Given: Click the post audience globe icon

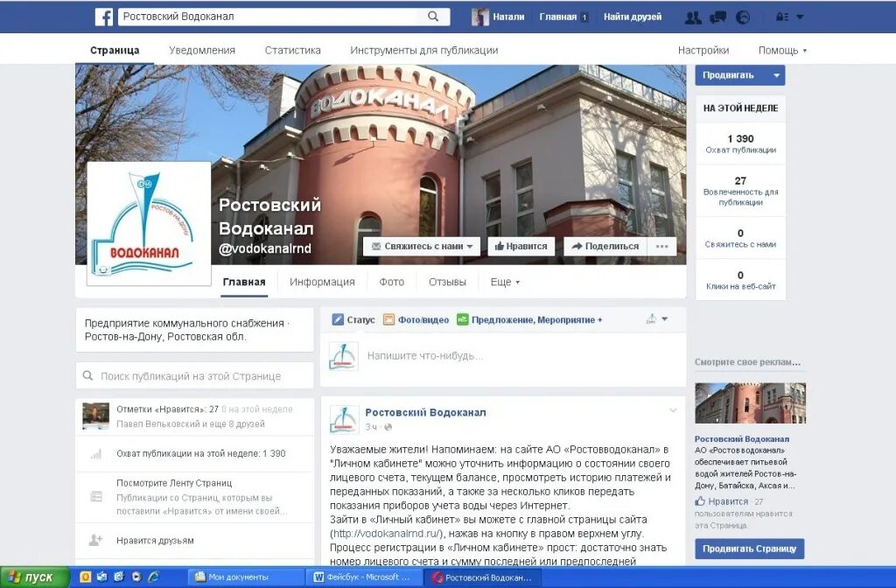Looking at the screenshot, I should pyautogui.click(x=388, y=427).
